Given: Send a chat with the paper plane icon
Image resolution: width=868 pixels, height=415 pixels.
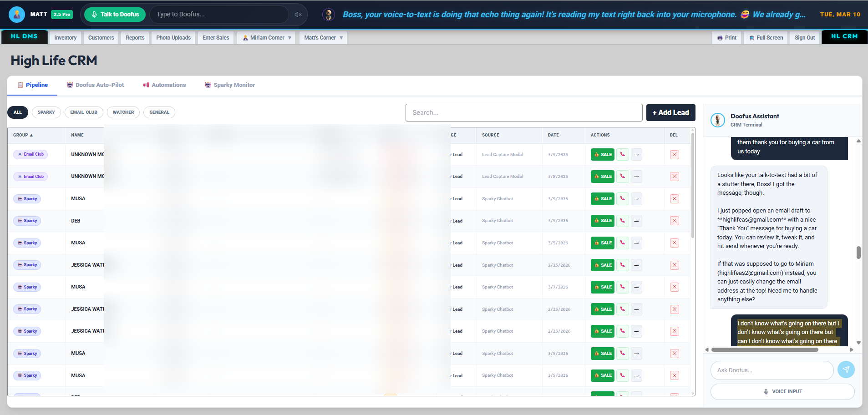Looking at the screenshot, I should coord(846,370).
